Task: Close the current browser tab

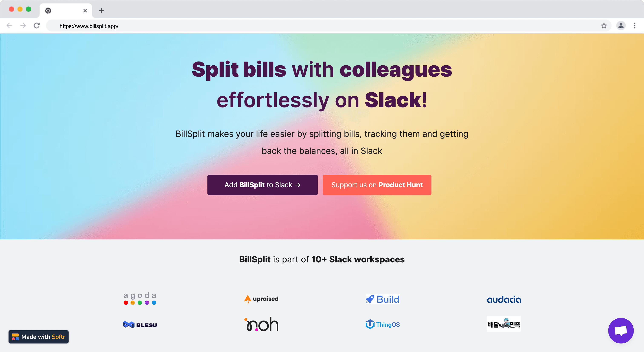Action: [x=85, y=10]
